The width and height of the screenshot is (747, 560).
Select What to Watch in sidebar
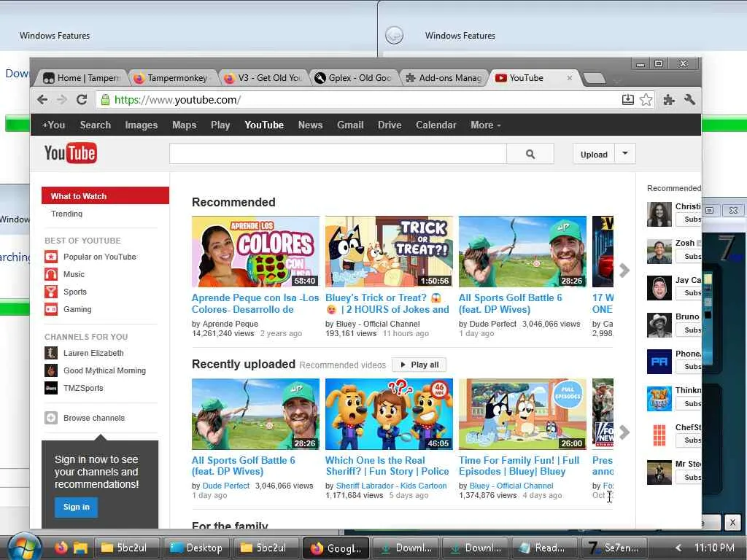[x=105, y=195]
